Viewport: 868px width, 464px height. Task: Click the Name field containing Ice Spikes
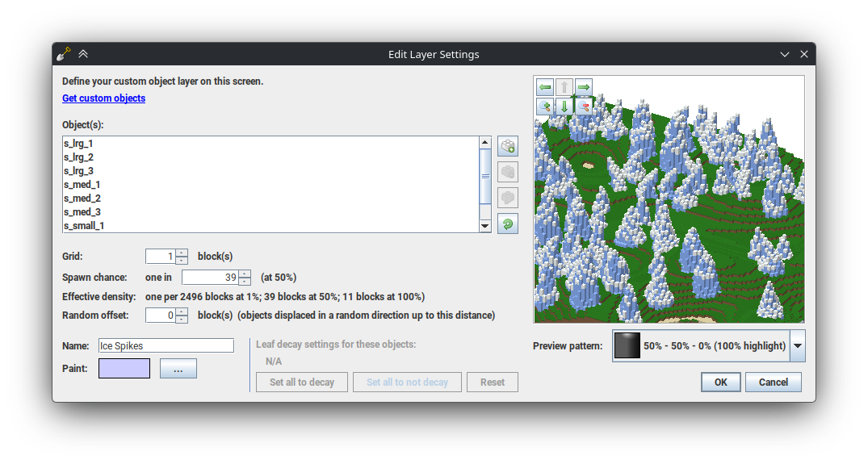(166, 345)
